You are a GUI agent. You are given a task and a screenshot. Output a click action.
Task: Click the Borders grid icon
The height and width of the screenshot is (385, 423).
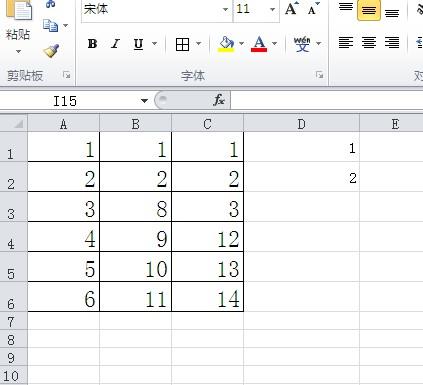point(182,44)
